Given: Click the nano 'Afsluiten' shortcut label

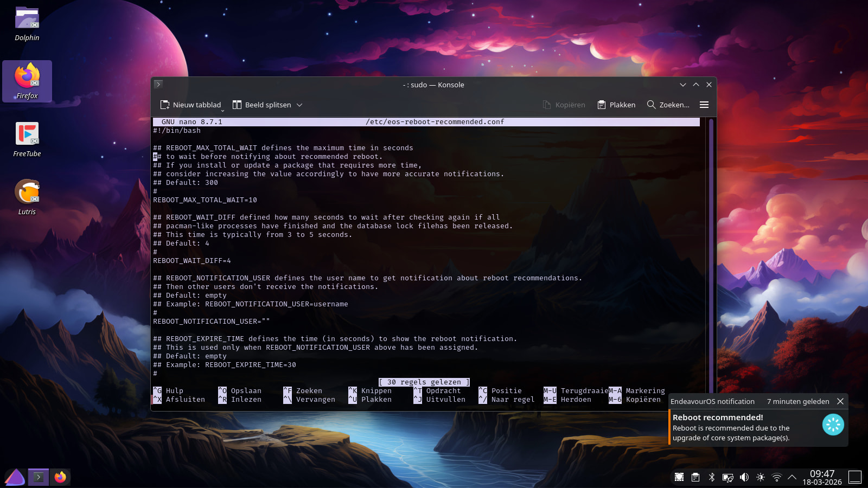Looking at the screenshot, I should click(x=186, y=400).
